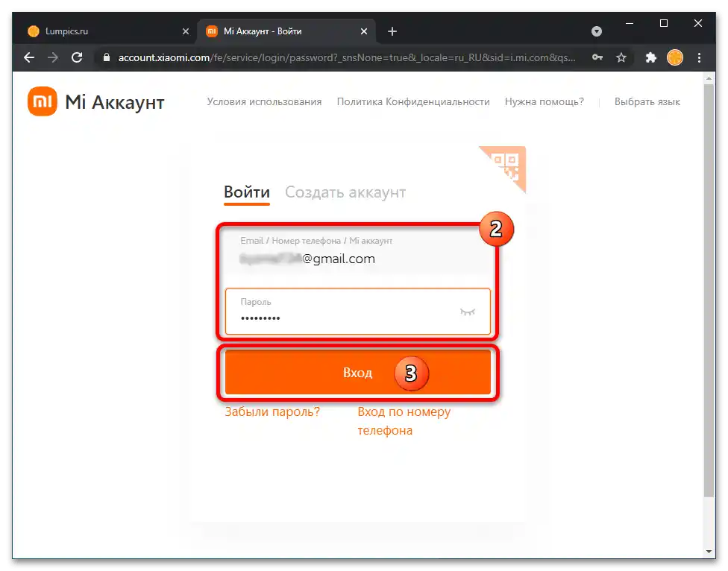This screenshot has height=571, width=728.
Task: Open Вход по номеру телефона link
Action: tap(404, 420)
